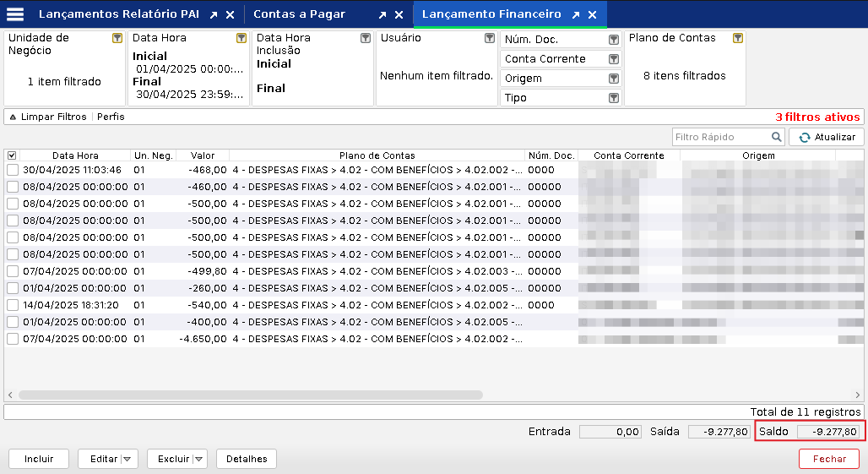This screenshot has width=868, height=474.
Task: Click the Incluir button
Action: click(39, 459)
